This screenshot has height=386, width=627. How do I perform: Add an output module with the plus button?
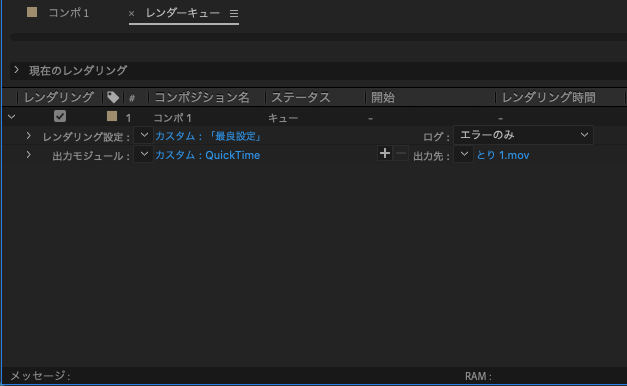385,153
